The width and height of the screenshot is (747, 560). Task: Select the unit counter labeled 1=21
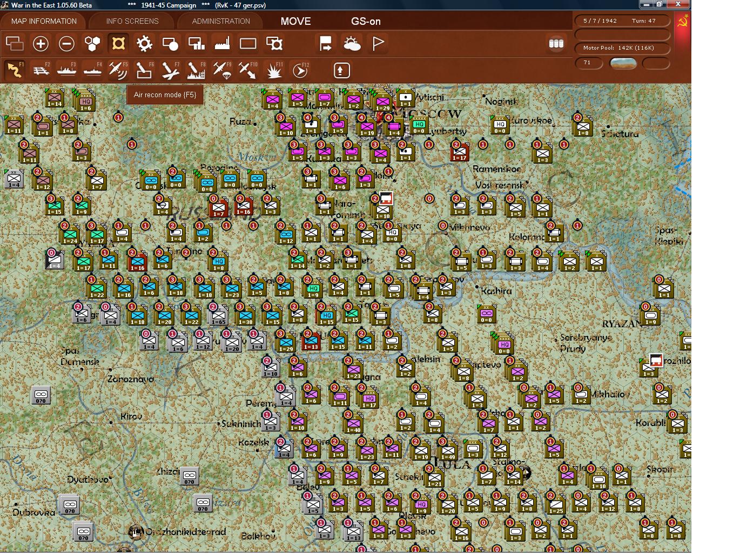tap(434, 476)
